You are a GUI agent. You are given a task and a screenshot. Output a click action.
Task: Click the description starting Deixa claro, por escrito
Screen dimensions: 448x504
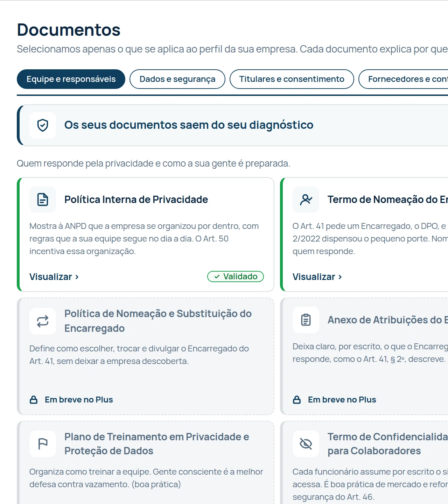click(370, 353)
